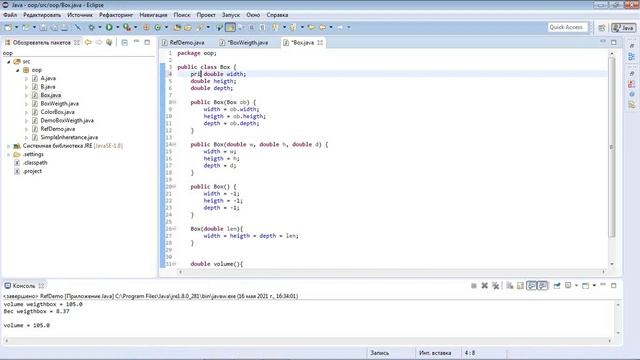Open the Справка menu
The image size is (640, 360).
tap(277, 15)
